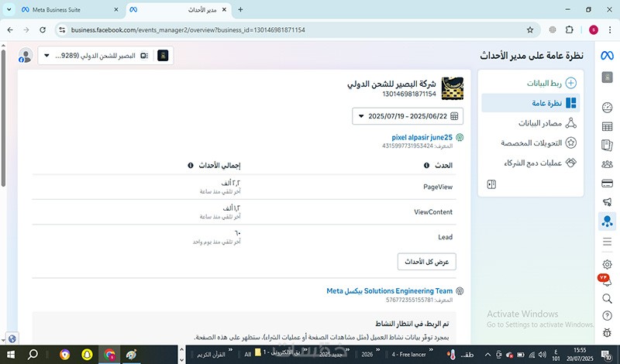Select the PageView event row label
Image resolution: width=620 pixels, height=364 pixels.
pyautogui.click(x=438, y=187)
